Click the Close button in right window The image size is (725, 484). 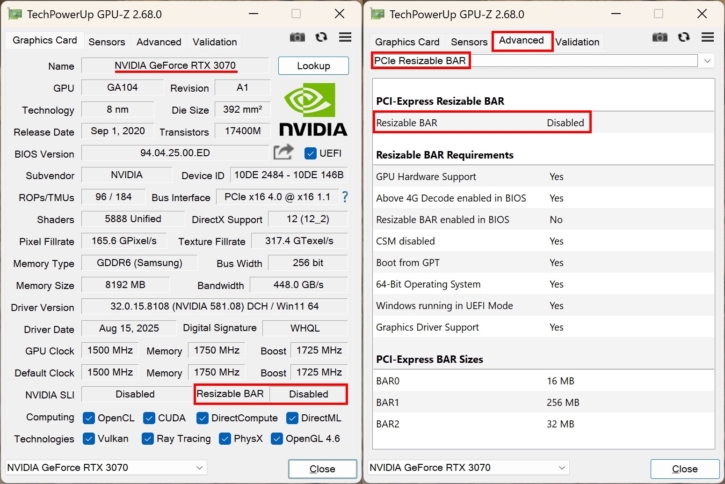pos(684,468)
